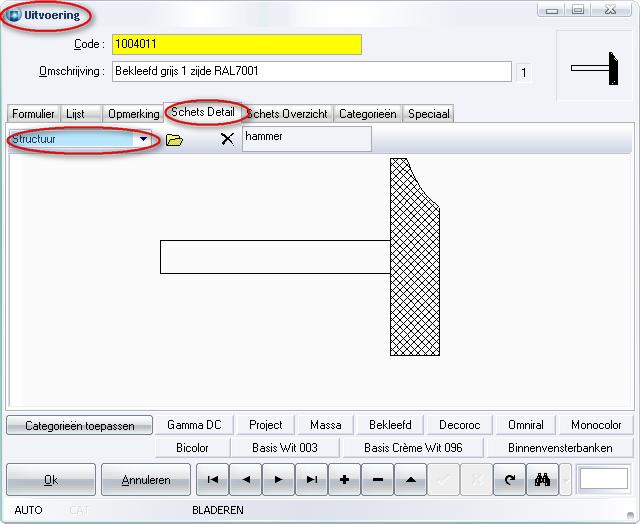Click the Ok button
Image resolution: width=640 pixels, height=524 pixels.
pos(51,480)
